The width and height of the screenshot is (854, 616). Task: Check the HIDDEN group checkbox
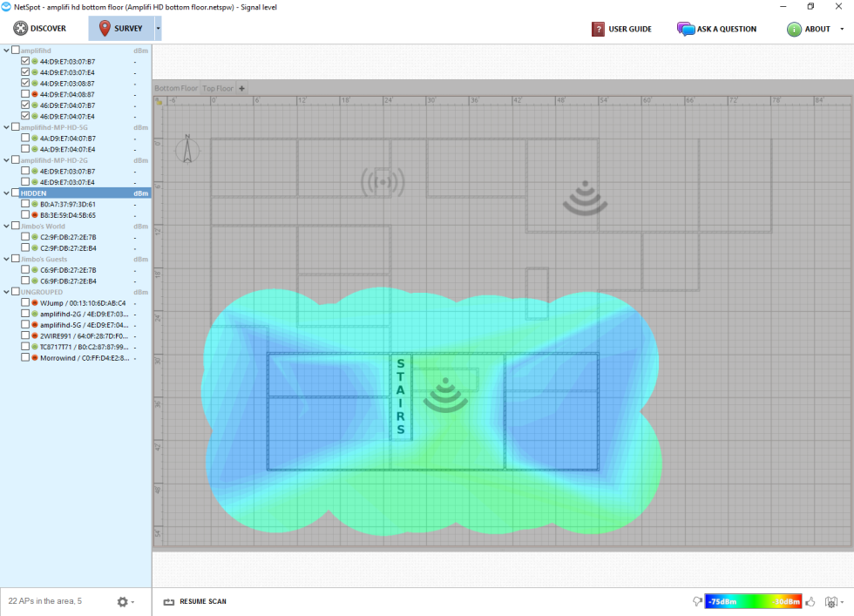click(16, 193)
